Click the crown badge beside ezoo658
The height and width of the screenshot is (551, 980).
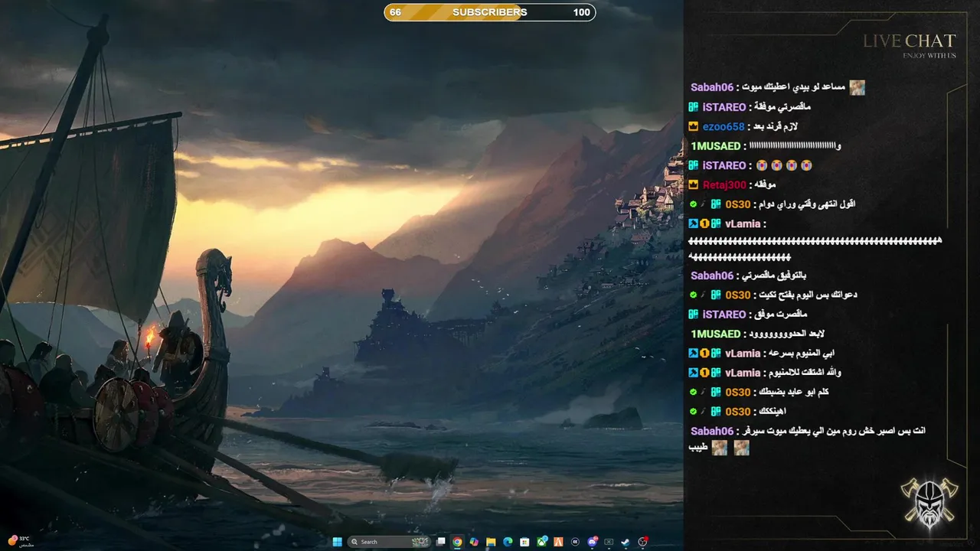coord(694,126)
